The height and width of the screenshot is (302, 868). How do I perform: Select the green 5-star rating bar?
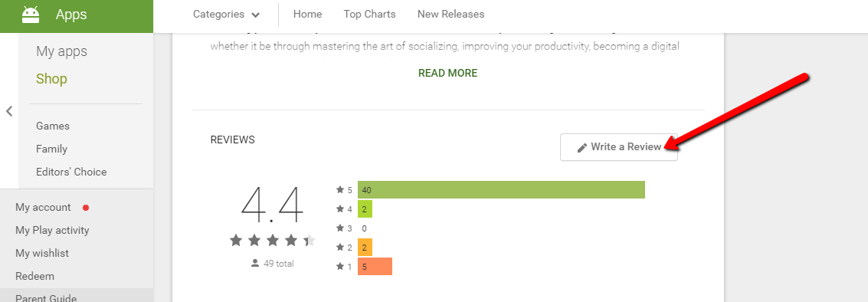pos(501,189)
